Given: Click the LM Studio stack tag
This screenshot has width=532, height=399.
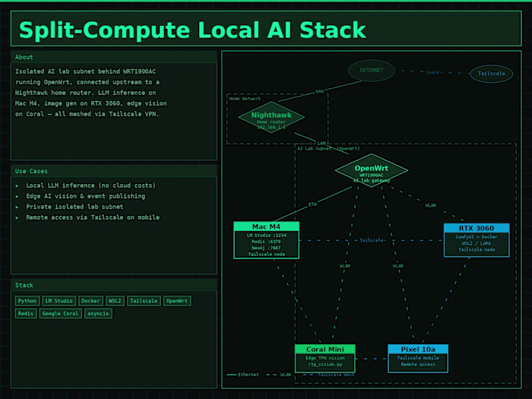Looking at the screenshot, I should click(59, 301).
